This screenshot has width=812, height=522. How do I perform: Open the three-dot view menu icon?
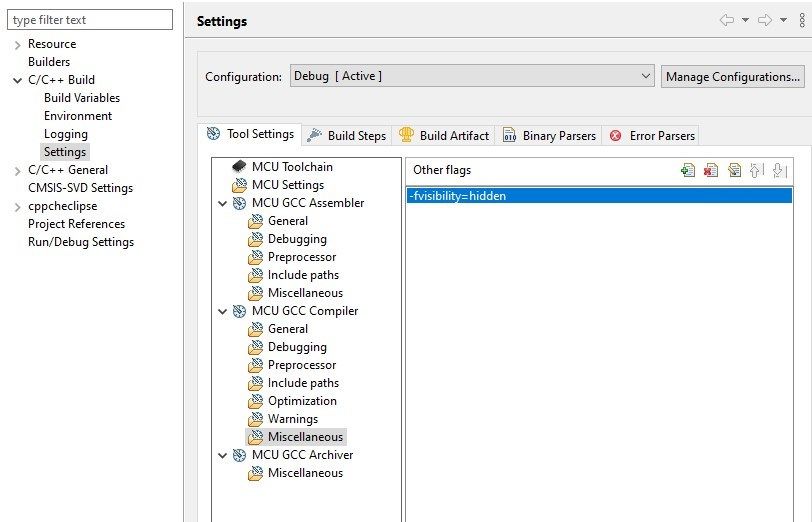click(802, 20)
